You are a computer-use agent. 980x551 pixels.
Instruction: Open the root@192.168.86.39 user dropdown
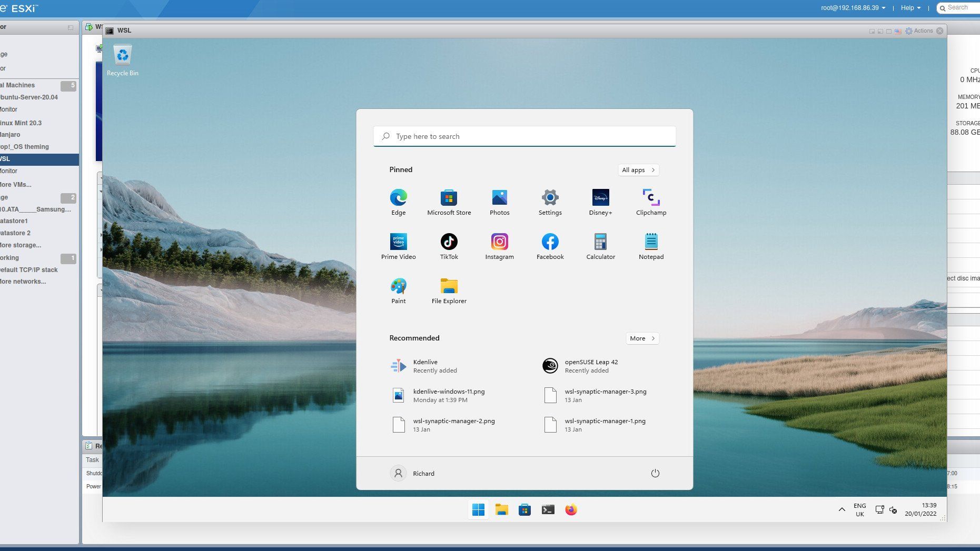[x=853, y=8]
